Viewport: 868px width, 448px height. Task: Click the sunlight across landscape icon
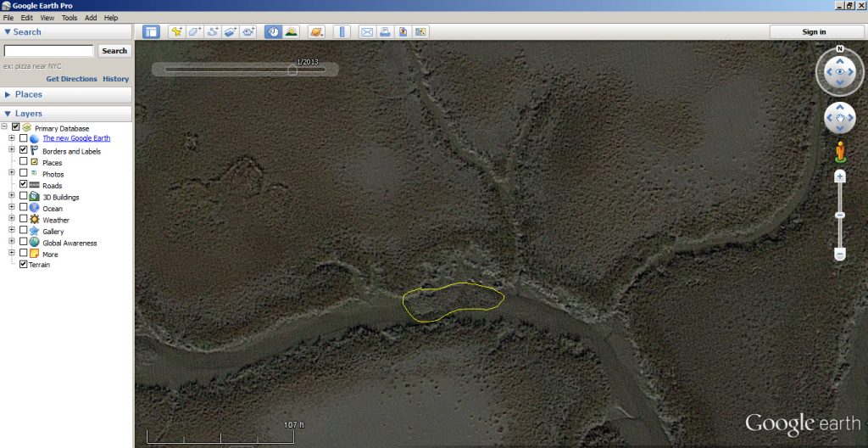click(x=292, y=31)
